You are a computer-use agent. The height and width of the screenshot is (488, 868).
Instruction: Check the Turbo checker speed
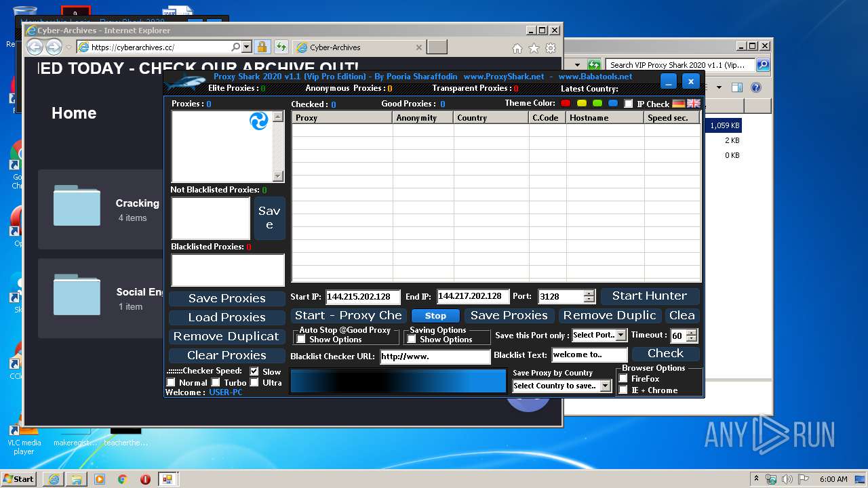click(216, 382)
